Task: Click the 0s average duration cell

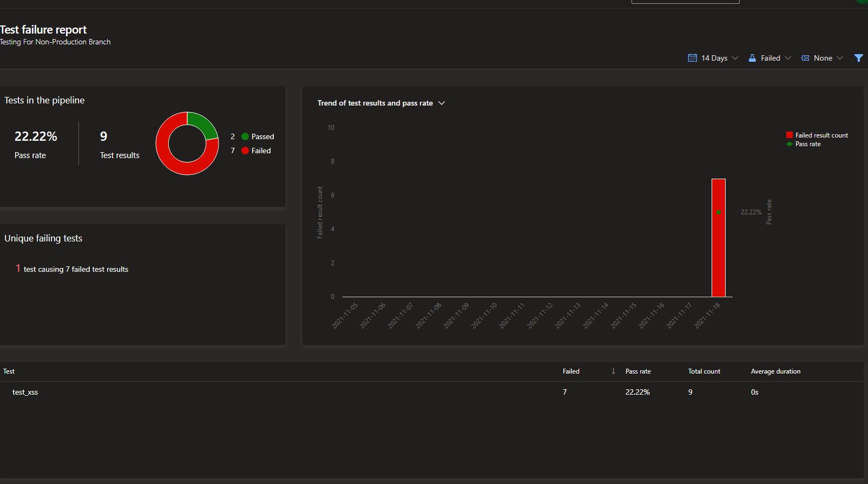Action: [754, 392]
